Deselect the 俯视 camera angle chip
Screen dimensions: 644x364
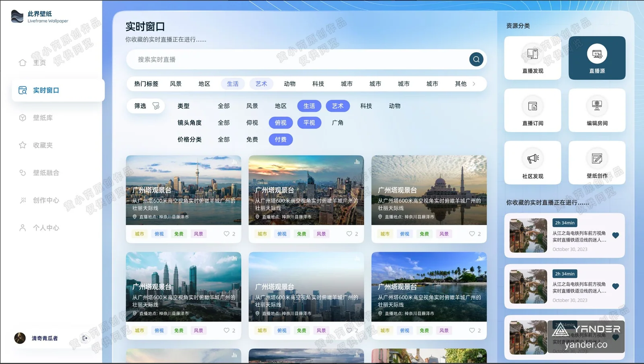tap(281, 123)
